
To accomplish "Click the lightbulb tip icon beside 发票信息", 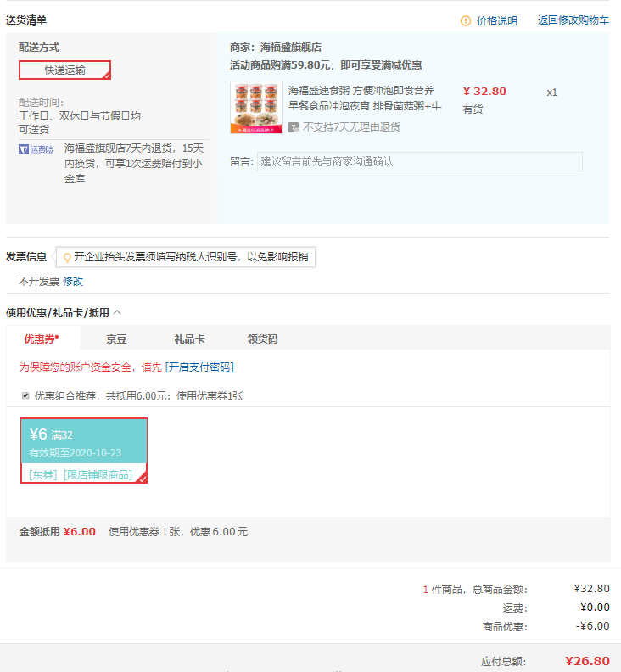I will (x=67, y=258).
